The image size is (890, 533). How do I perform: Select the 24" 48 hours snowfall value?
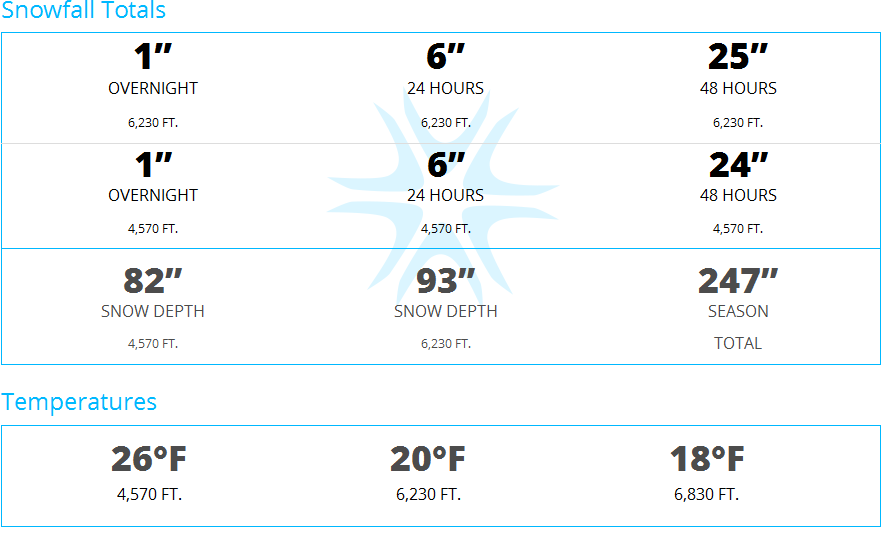(x=738, y=165)
